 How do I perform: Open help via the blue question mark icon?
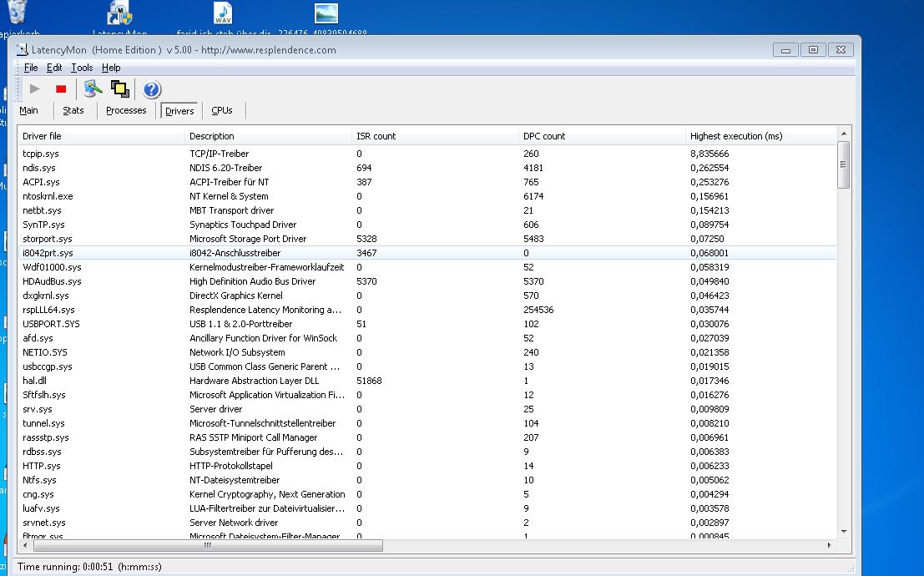(151, 89)
